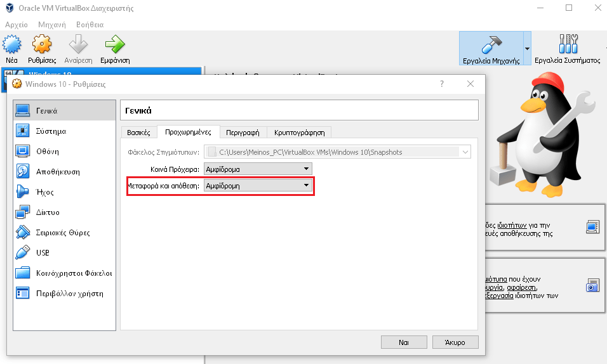Select Οθόνη category in sidebar
Image resolution: width=607 pixels, height=364 pixels.
pyautogui.click(x=64, y=152)
